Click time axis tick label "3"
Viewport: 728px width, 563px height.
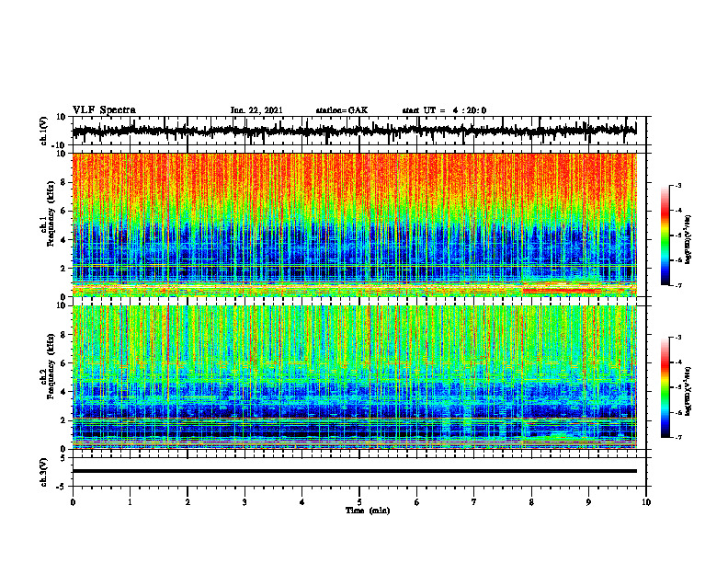(x=245, y=502)
